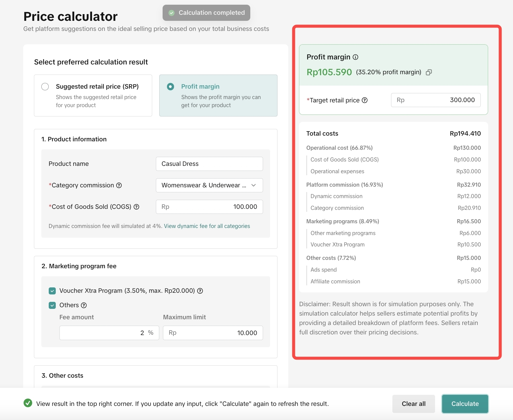The width and height of the screenshot is (513, 420).
Task: Select Suggested retail price (SRP) radio
Action: [x=45, y=87]
